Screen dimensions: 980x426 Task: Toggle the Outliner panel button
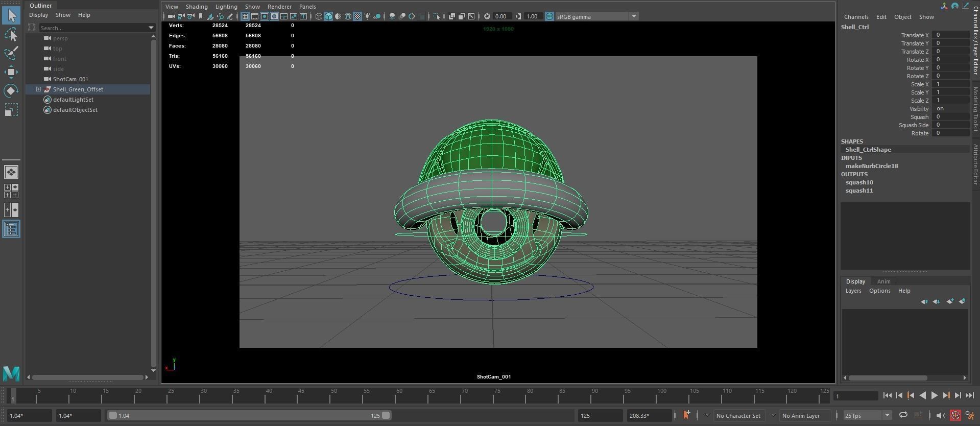click(11, 229)
